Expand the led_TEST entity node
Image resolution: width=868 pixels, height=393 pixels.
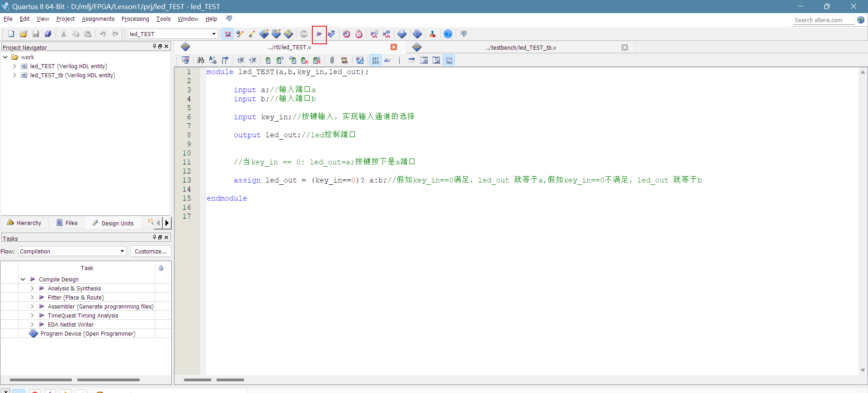pyautogui.click(x=14, y=66)
